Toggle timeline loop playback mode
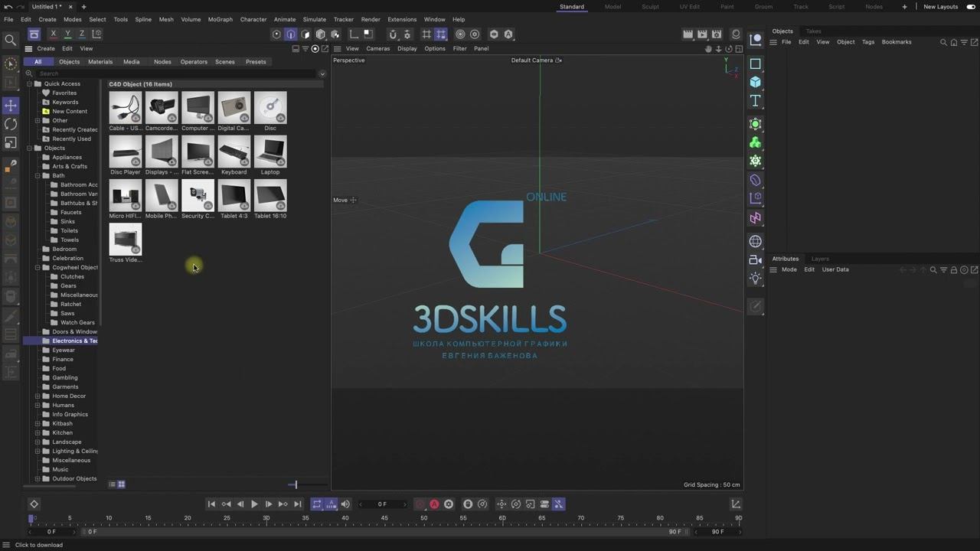 point(316,504)
